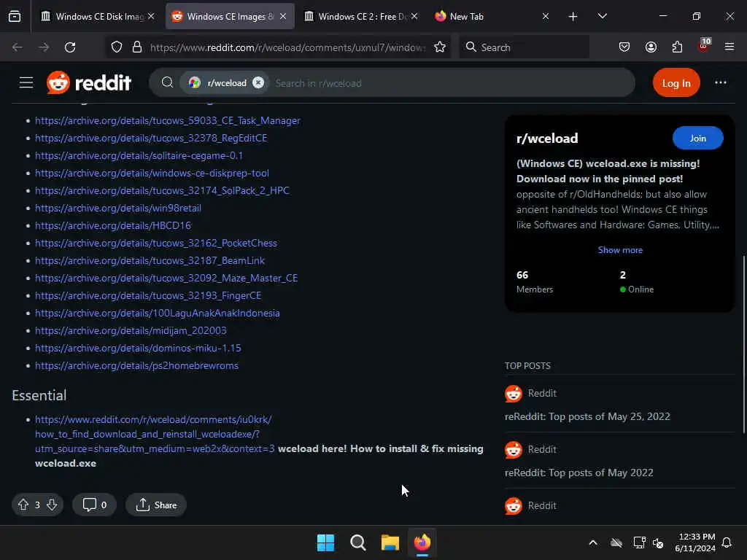Viewport: 747px width, 560px height.
Task: Open Reddit more options ellipsis
Action: [x=720, y=83]
